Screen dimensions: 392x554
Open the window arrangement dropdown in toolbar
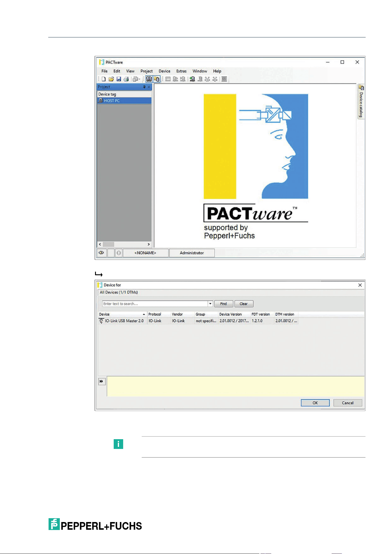pos(136,79)
